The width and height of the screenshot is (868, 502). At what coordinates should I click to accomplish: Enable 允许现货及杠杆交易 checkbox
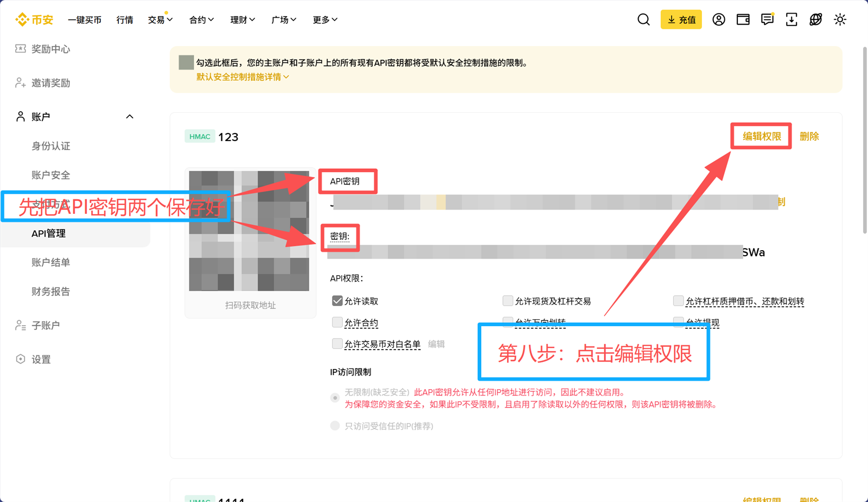[x=508, y=301]
